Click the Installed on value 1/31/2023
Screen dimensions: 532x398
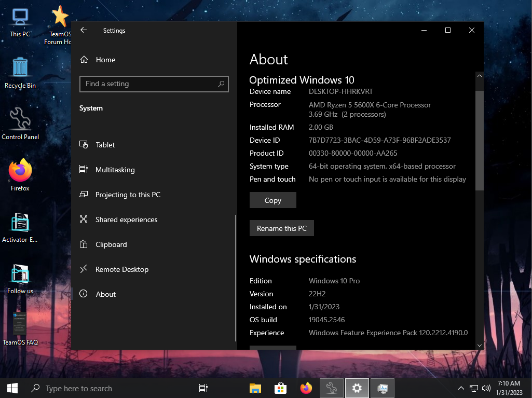(324, 307)
